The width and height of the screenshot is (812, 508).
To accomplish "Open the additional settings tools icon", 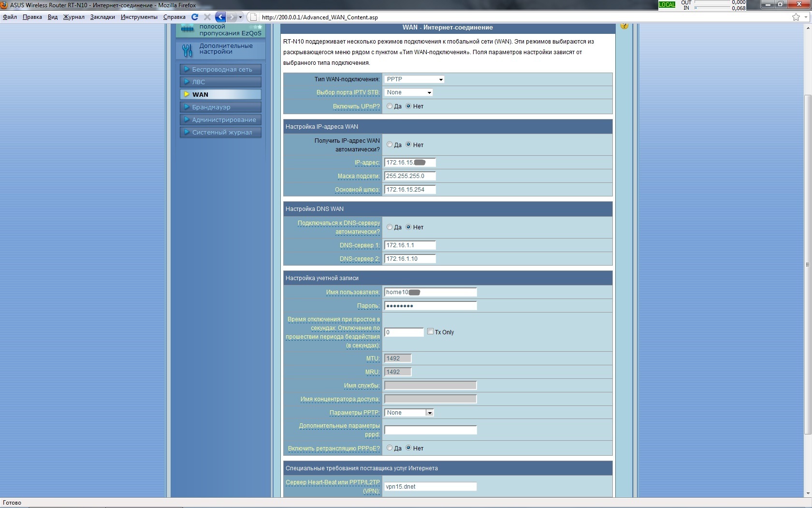I will click(187, 49).
